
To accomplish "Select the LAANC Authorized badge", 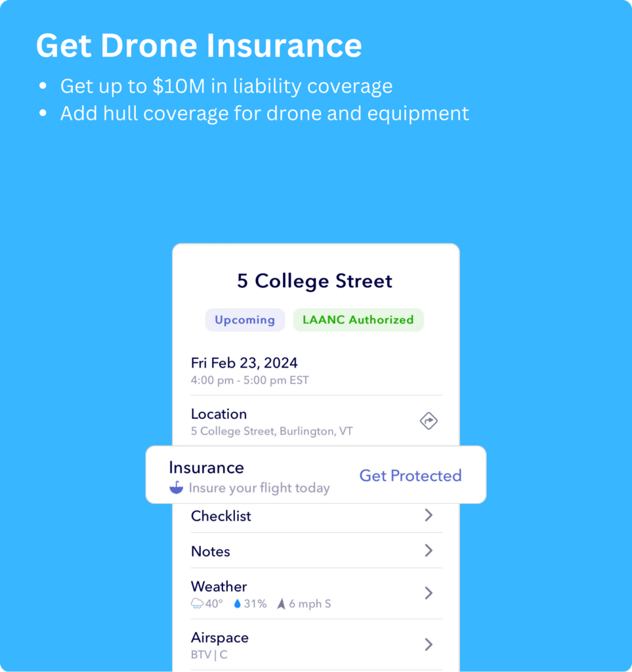I will pyautogui.click(x=358, y=320).
